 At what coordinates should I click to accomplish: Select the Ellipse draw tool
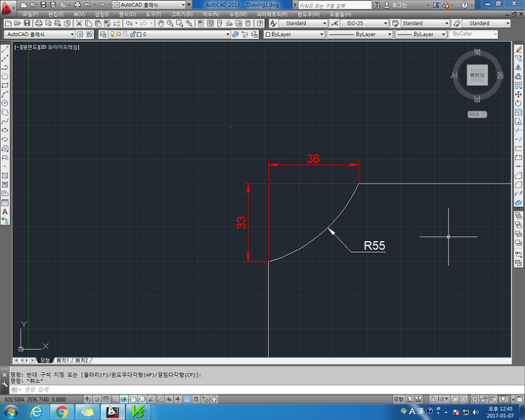point(5,131)
